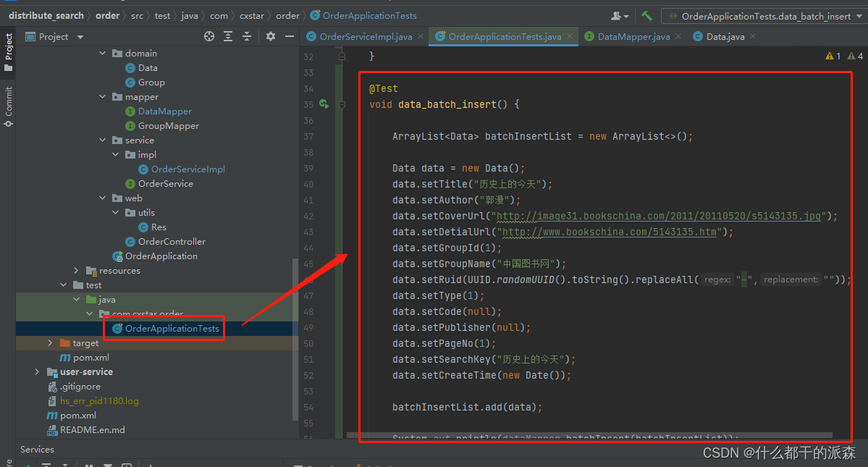Open the cover image URL link in code
The height and width of the screenshot is (467, 868).
pos(659,216)
